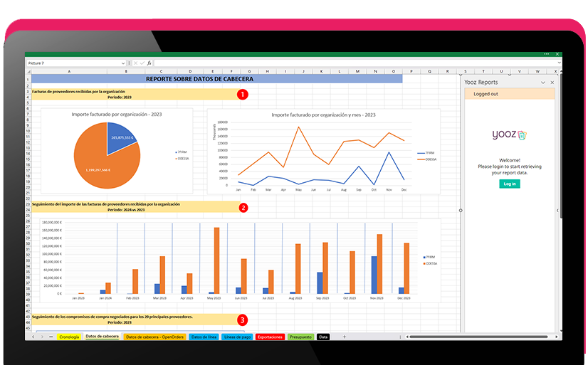
Task: Click previous sheet navigation arrow
Action: (33, 337)
